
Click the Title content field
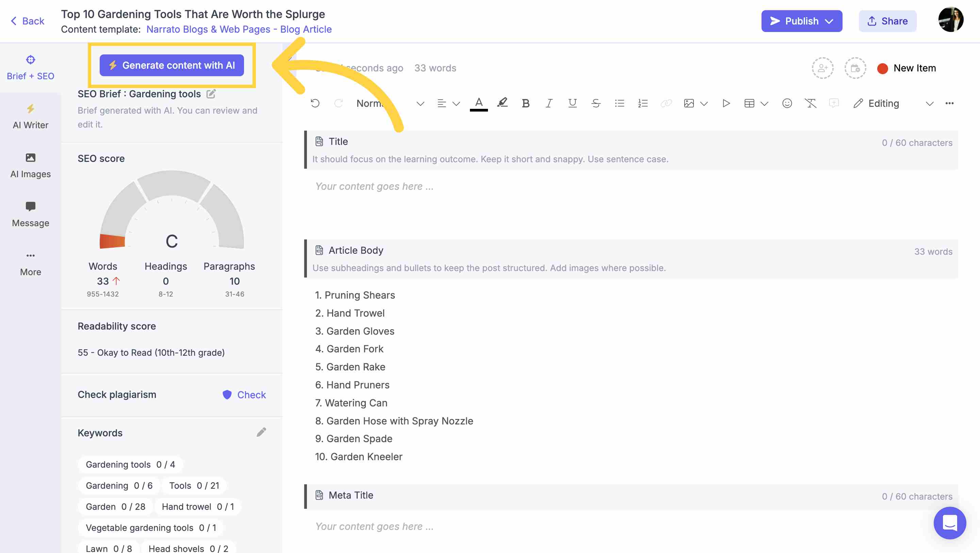coord(631,186)
